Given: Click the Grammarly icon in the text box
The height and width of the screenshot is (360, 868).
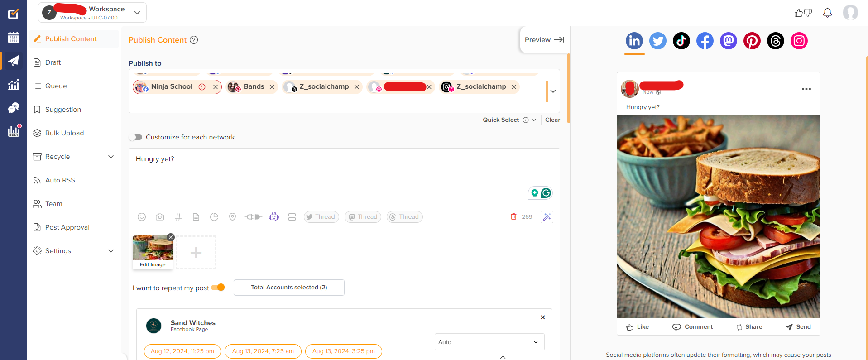Looking at the screenshot, I should (x=547, y=193).
